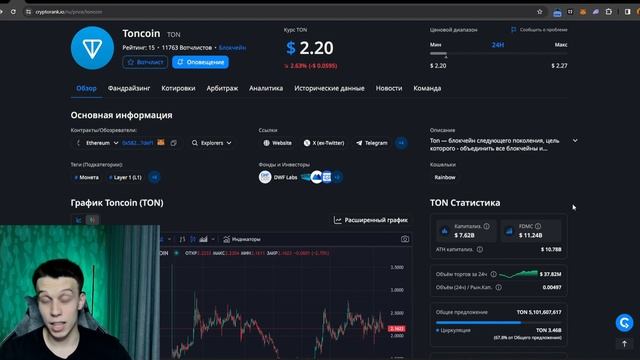640x360 pixels.
Task: Select the 24H price range period
Action: 498,45
